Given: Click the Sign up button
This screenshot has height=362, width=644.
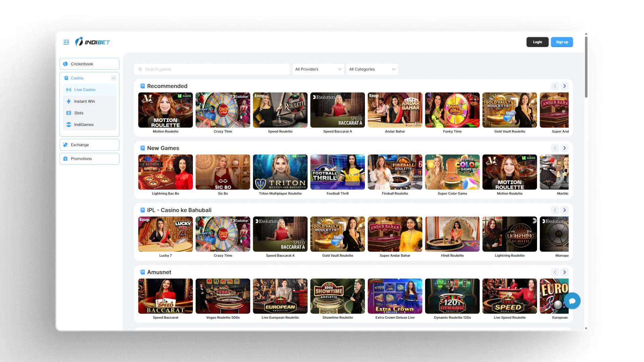Looking at the screenshot, I should (x=562, y=42).
